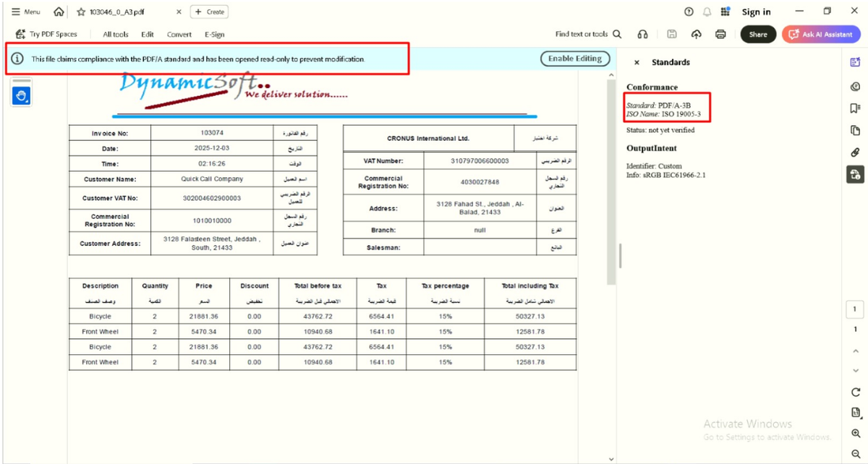Viewport: 868px width, 464px height.
Task: Zoom in with magnifier plus icon
Action: click(x=855, y=434)
